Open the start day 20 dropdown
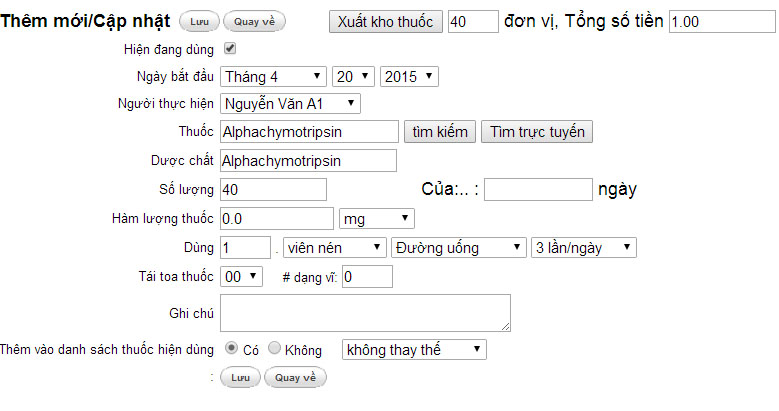Screen dimensions: 779x411 coord(353,77)
